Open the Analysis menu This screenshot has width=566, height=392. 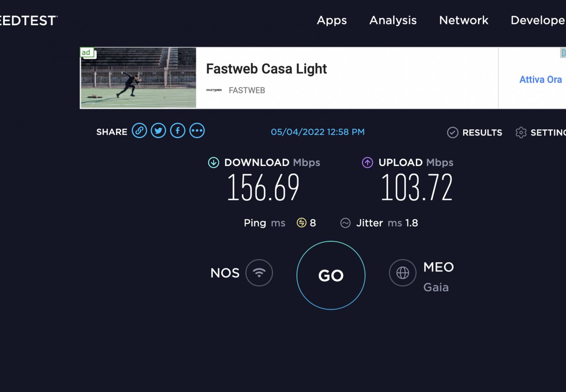coord(393,20)
